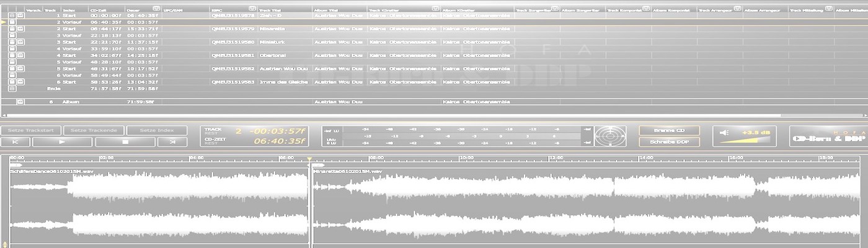Open CD-Text editor for track 2 Start row
This screenshot has height=248, width=868.
pos(20,29)
